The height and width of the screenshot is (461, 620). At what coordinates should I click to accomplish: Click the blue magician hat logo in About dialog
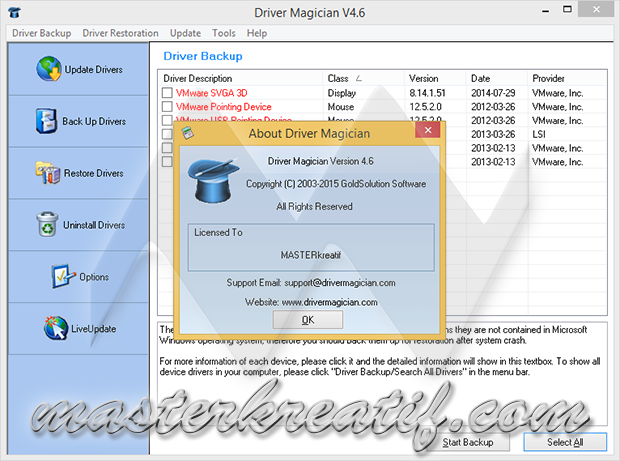click(213, 181)
